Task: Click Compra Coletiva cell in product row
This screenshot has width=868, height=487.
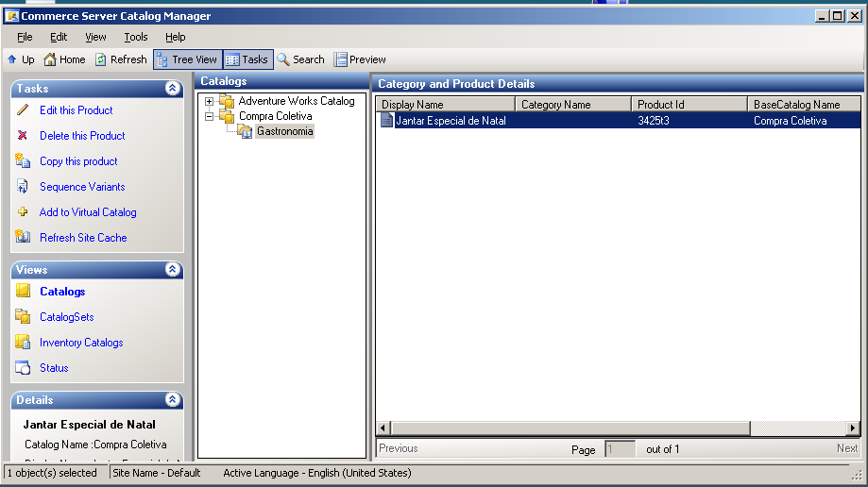Action: (x=790, y=121)
